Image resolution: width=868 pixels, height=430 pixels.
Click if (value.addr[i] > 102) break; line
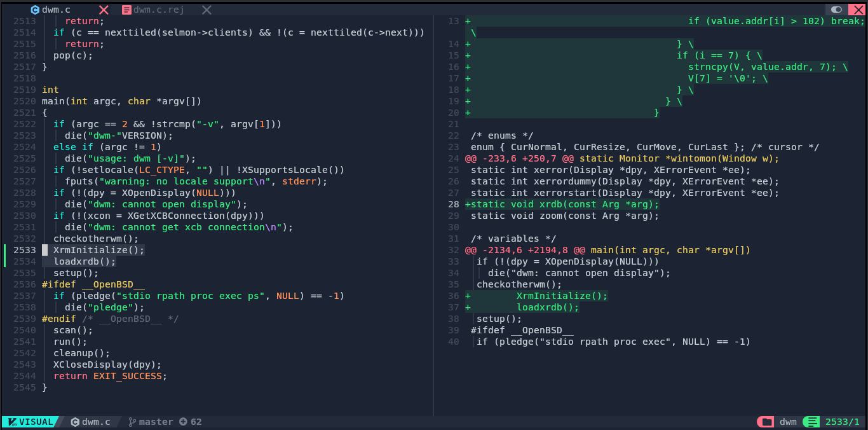[x=776, y=21]
